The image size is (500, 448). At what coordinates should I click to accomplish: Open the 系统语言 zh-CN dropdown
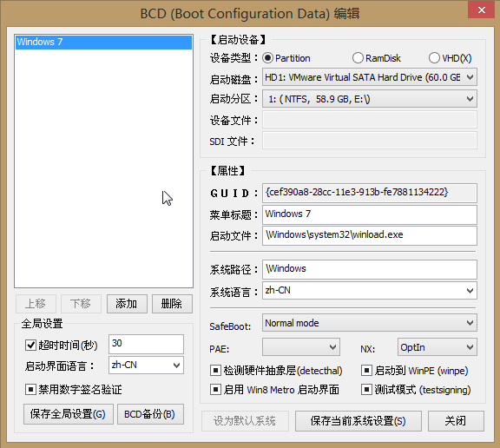tap(370, 290)
